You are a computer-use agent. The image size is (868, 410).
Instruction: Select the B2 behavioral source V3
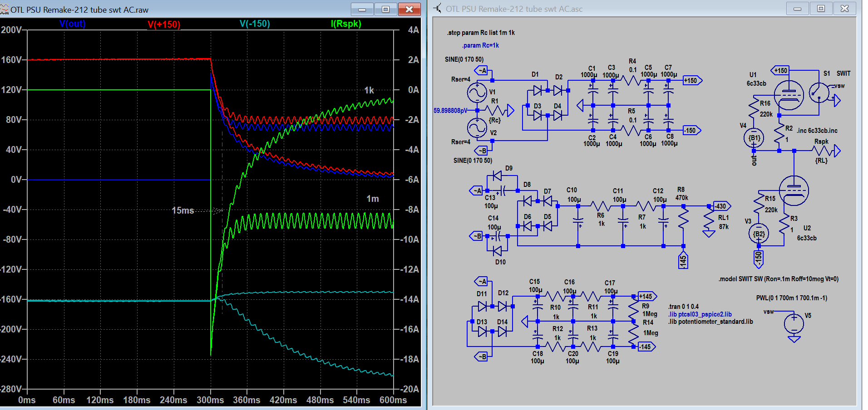[759, 234]
